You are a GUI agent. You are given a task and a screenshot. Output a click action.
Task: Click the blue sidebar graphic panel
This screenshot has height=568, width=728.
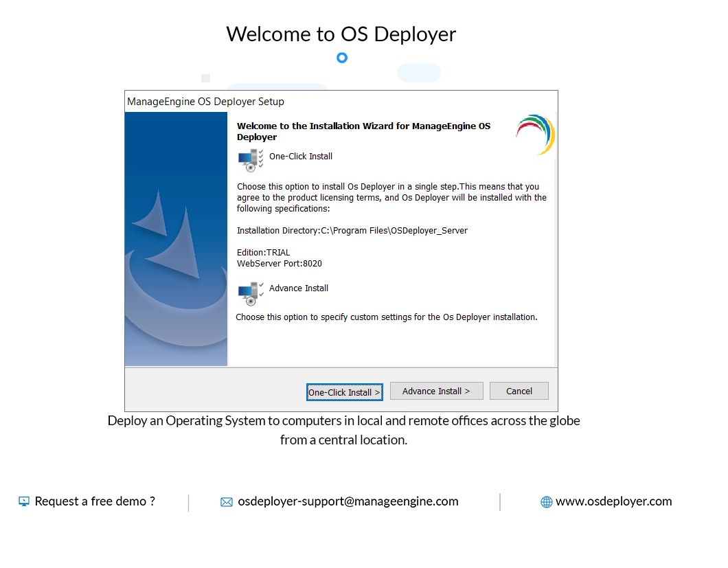(175, 240)
